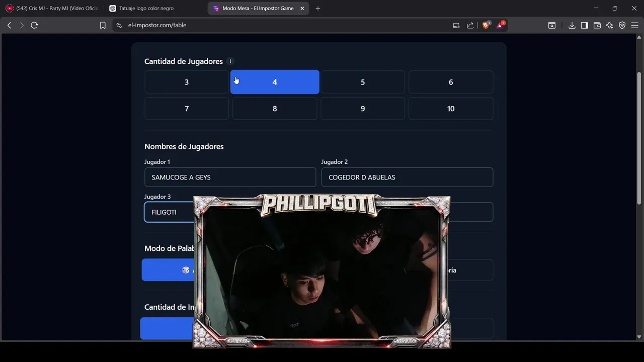Go forward in browser history
The image size is (644, 362).
[22, 25]
